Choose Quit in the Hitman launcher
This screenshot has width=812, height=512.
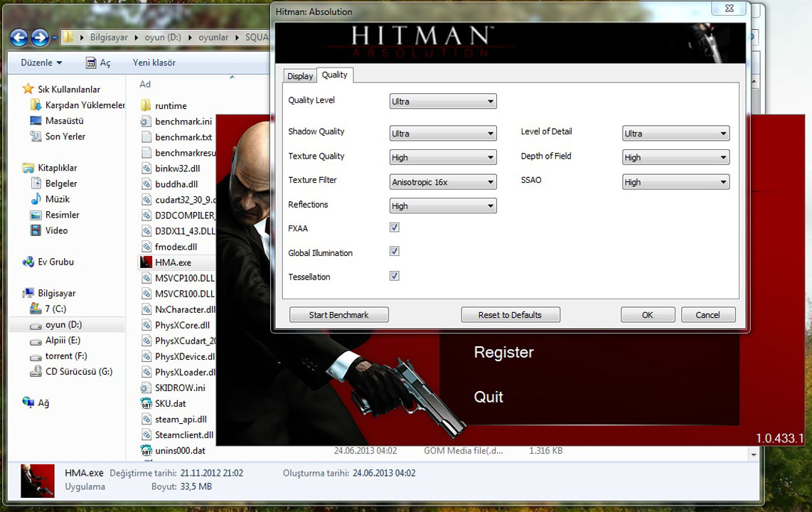tap(488, 397)
